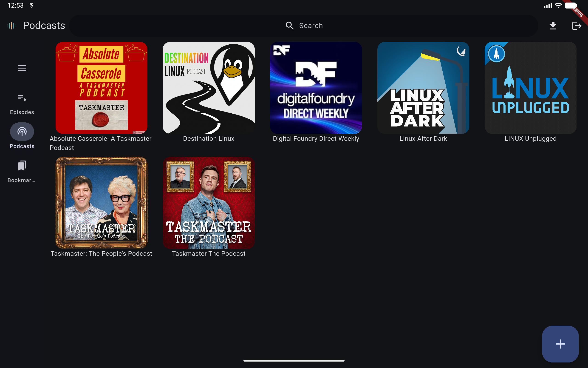Go to the Episodes section
588x368 pixels.
[22, 104]
